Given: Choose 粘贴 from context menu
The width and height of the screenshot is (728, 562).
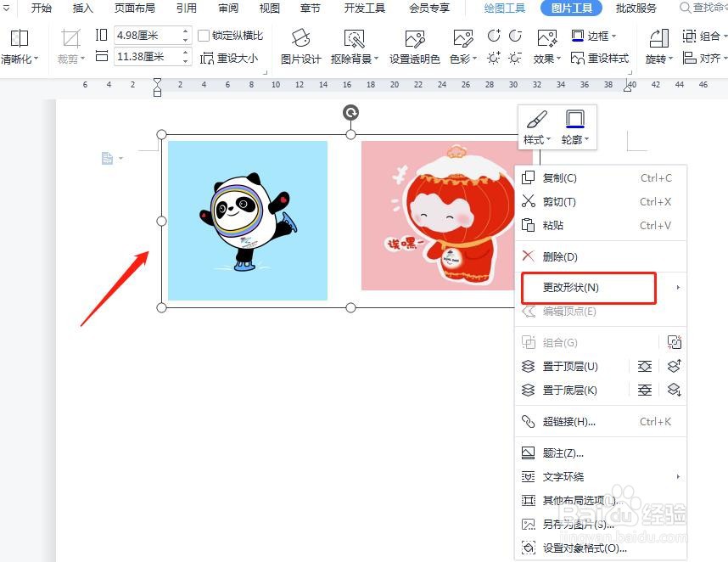Looking at the screenshot, I should point(601,225).
